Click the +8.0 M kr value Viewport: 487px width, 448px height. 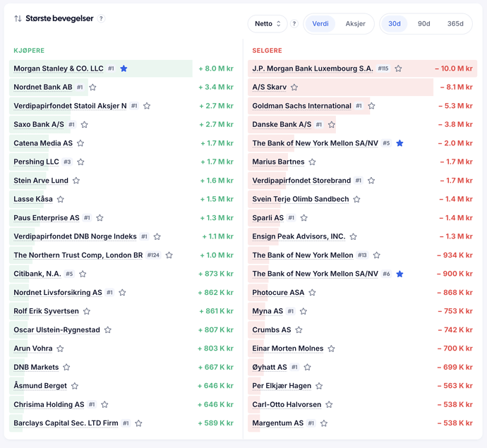pyautogui.click(x=216, y=68)
